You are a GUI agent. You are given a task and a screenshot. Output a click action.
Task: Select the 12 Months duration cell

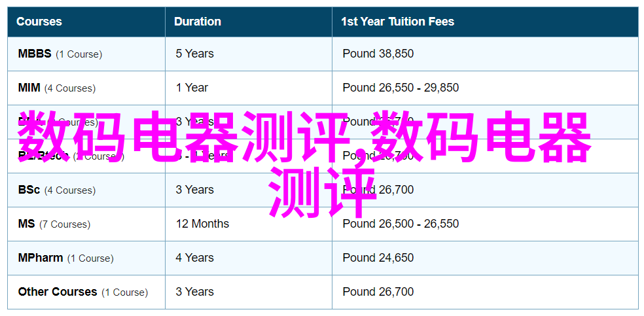(x=202, y=224)
